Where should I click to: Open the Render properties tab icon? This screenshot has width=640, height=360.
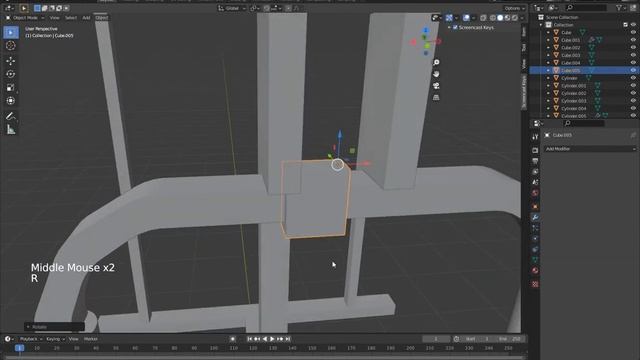[535, 150]
